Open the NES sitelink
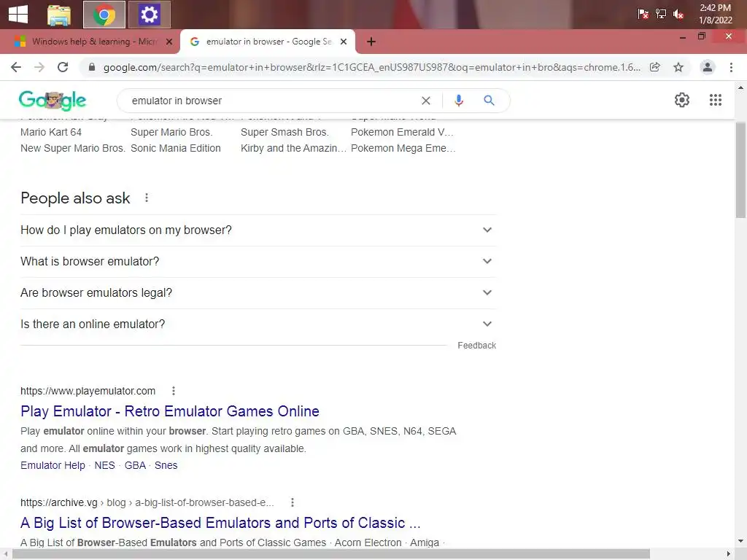 click(105, 465)
